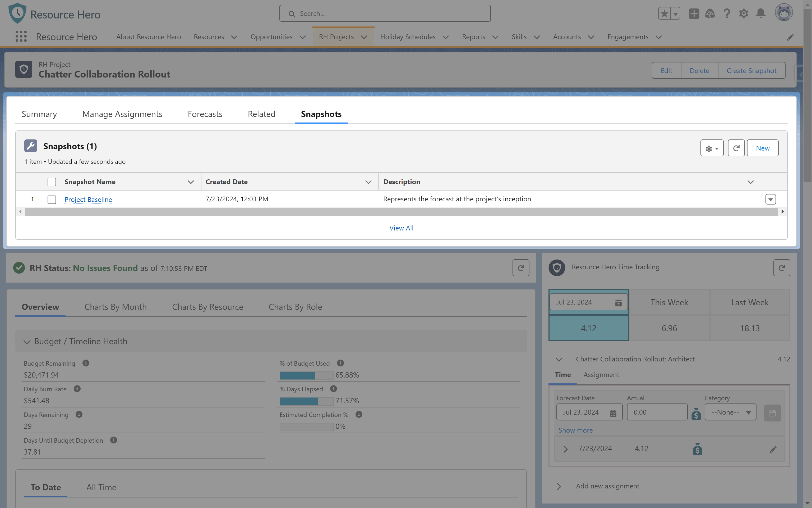Open the Help question mark icon

tap(727, 14)
